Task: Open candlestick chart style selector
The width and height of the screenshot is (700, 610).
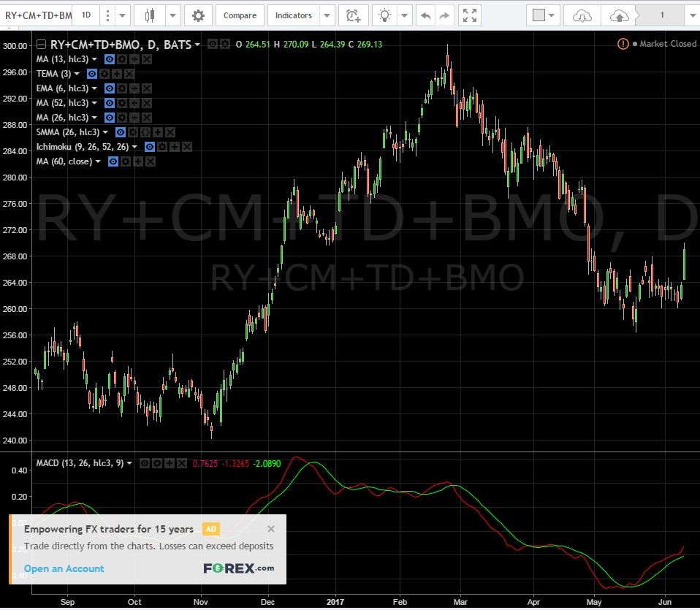Action: point(150,15)
